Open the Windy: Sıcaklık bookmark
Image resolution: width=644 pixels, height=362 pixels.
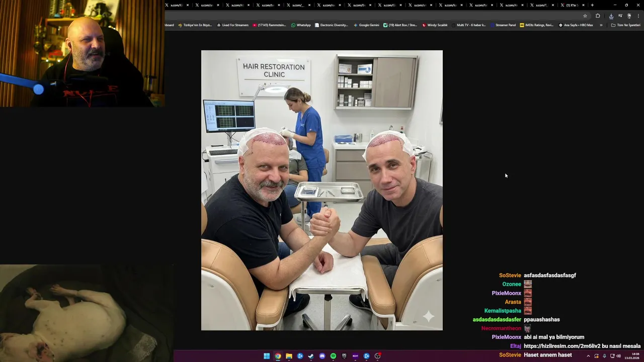(435, 25)
